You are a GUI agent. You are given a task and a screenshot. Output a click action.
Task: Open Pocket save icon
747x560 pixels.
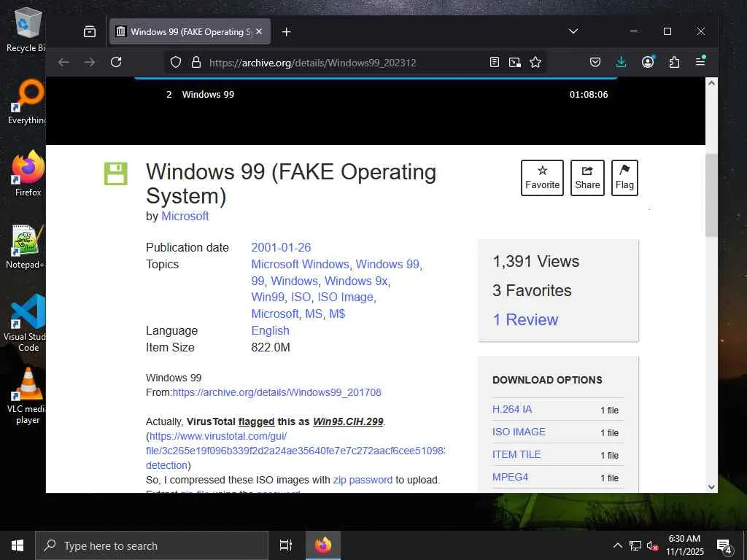point(595,63)
